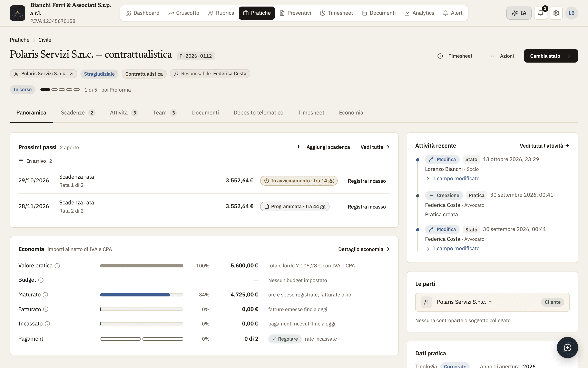The height and width of the screenshot is (368, 588).
Task: Open Rubrica in top navigation
Action: coord(221,13)
